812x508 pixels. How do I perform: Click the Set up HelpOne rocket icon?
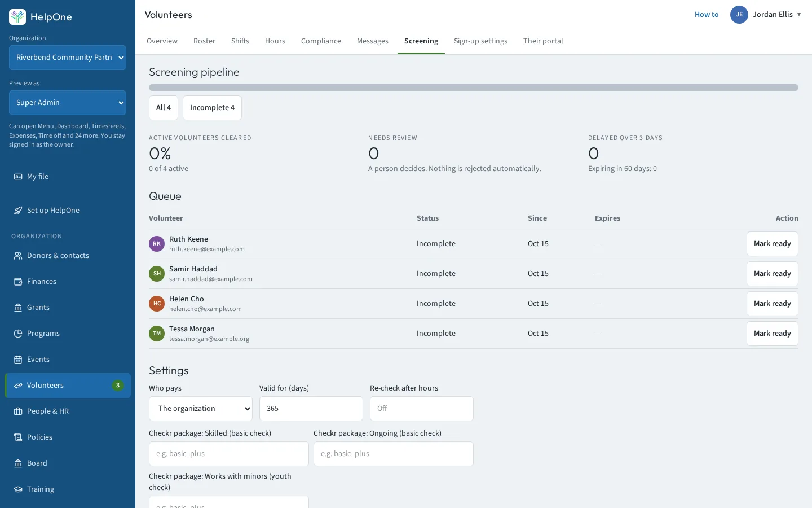18,211
